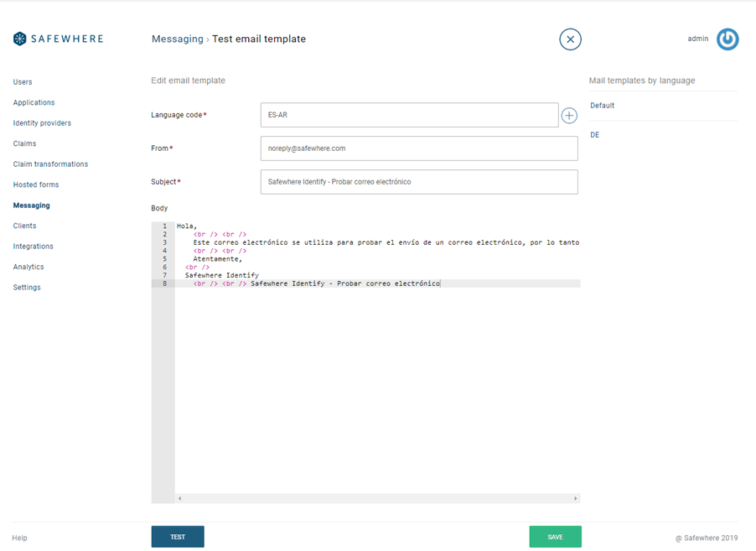Open the Applications section
The height and width of the screenshot is (551, 756).
[34, 102]
